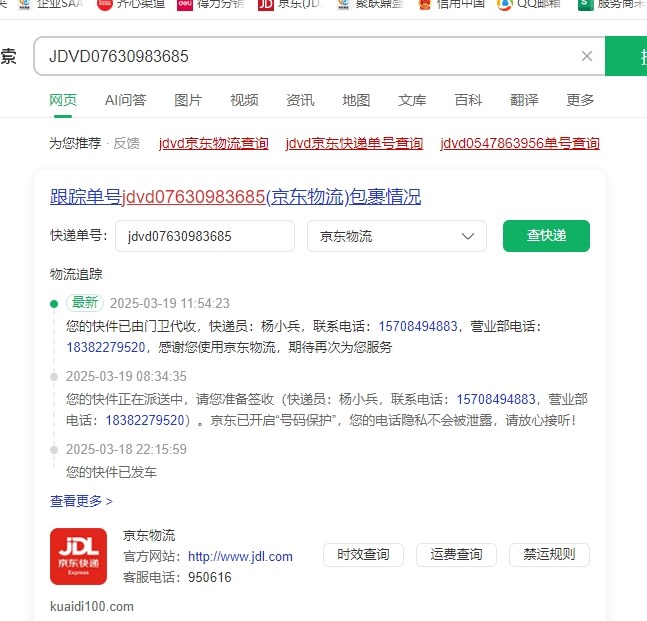Click phone 15708494883 in the 08:34:35 entry

(496, 399)
